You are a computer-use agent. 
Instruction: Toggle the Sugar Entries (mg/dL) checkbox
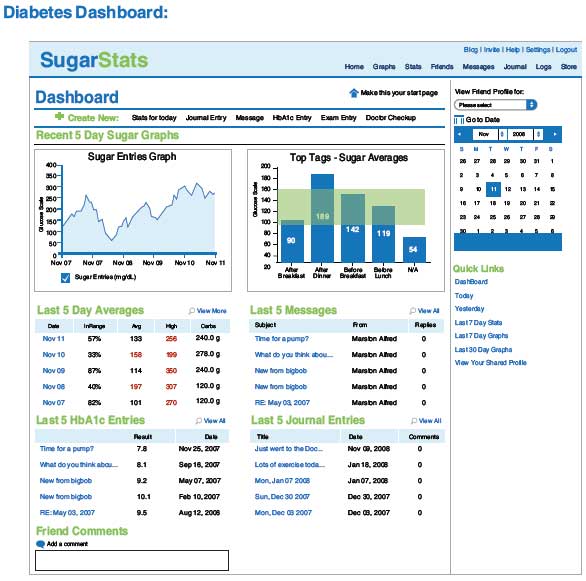(65, 278)
